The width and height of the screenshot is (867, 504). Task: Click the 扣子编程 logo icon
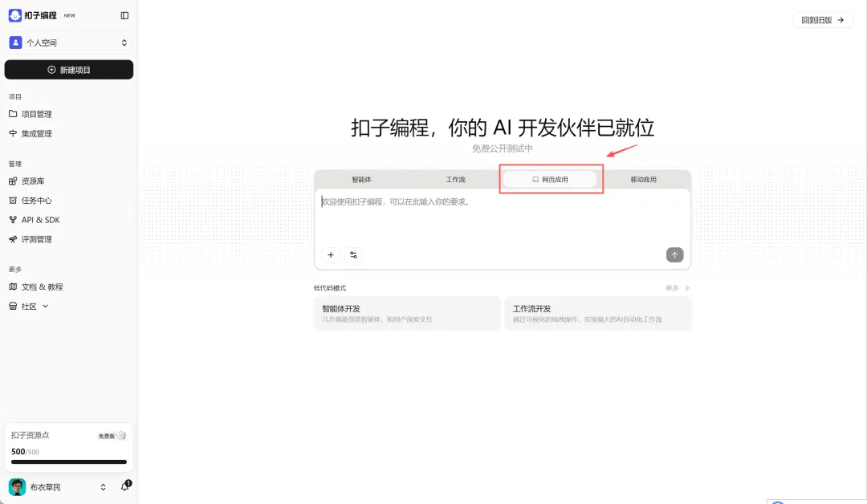[x=15, y=15]
